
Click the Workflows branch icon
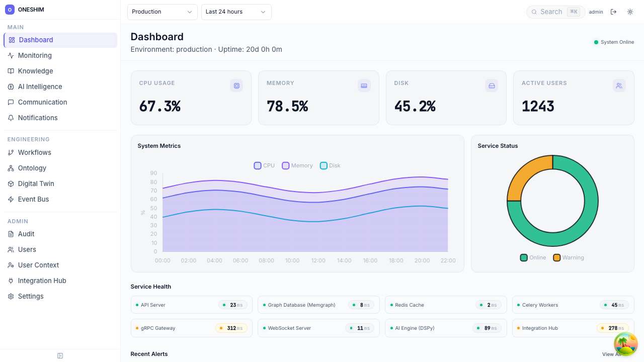point(12,152)
